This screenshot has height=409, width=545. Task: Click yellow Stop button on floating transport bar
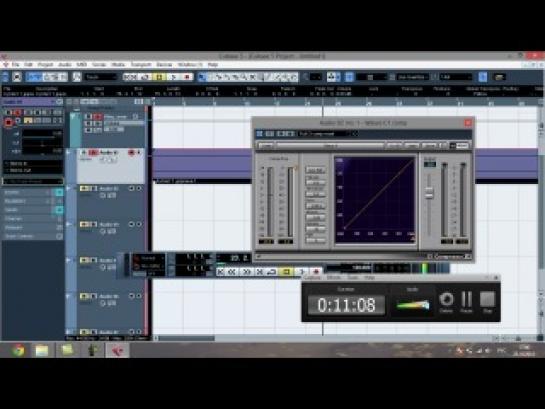click(x=286, y=272)
